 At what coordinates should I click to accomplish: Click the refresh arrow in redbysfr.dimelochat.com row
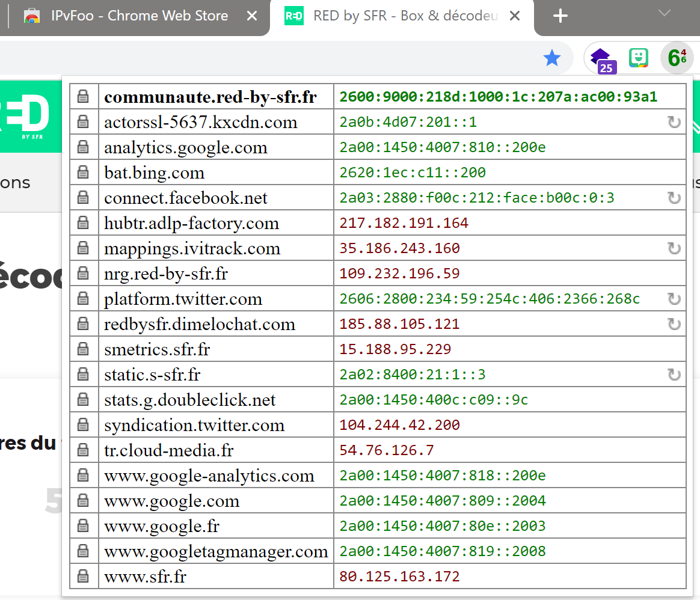674,325
